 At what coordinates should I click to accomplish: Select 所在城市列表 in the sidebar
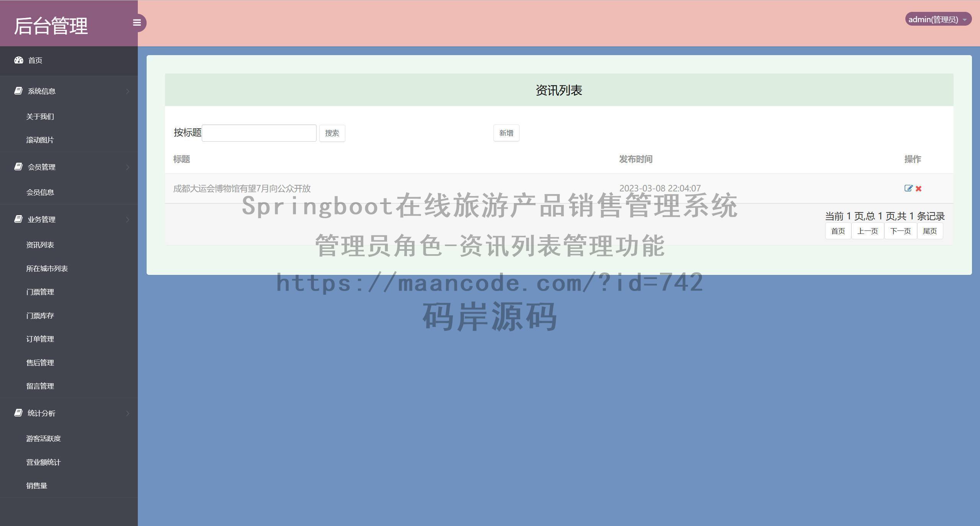(x=47, y=268)
